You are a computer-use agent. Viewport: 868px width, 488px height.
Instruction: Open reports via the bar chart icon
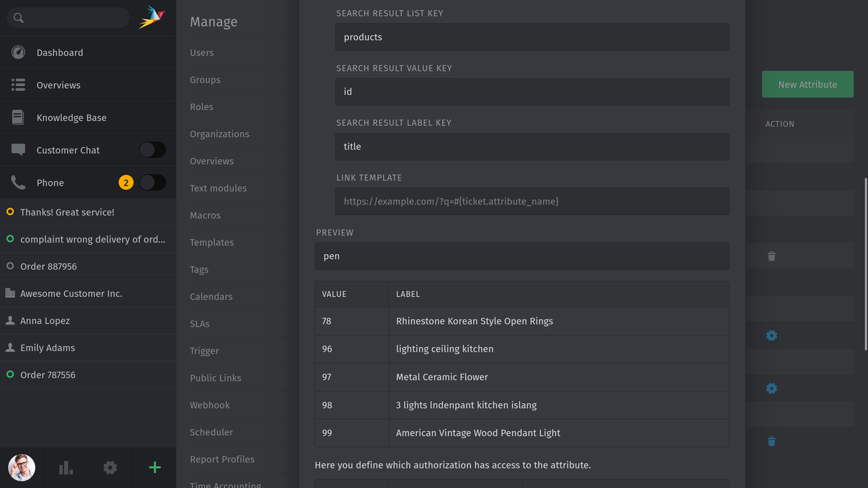pyautogui.click(x=65, y=468)
